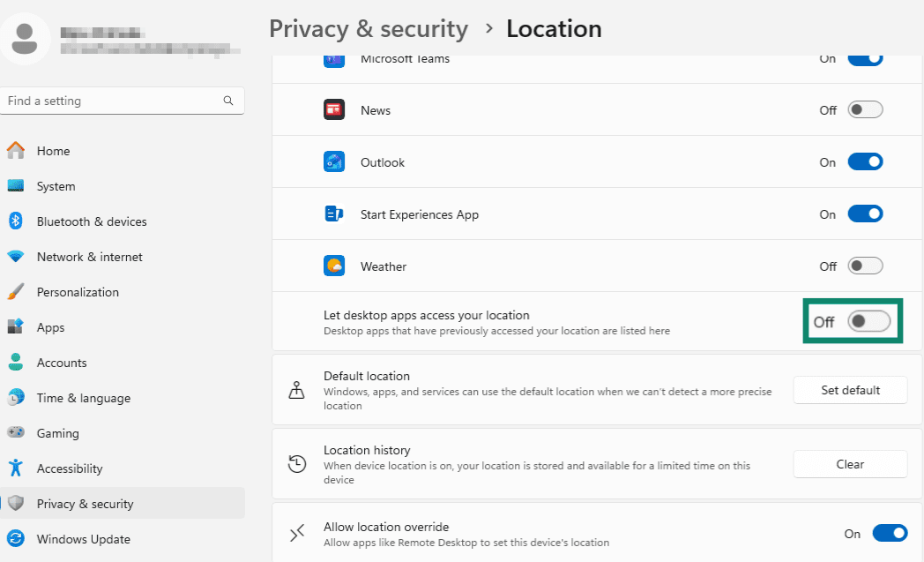Toggle off Start Experiences App location
The height and width of the screenshot is (562, 924).
pyautogui.click(x=865, y=214)
